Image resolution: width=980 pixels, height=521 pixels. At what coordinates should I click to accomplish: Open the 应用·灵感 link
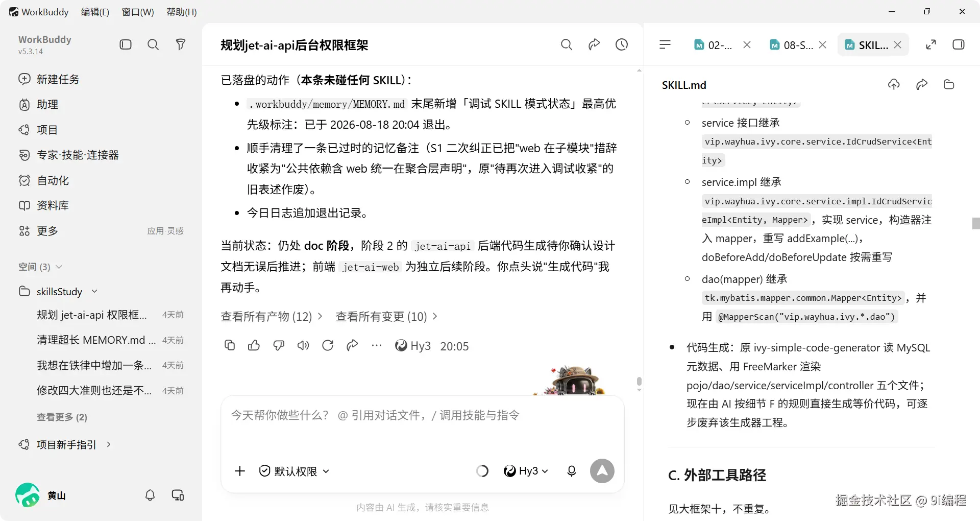[165, 231]
